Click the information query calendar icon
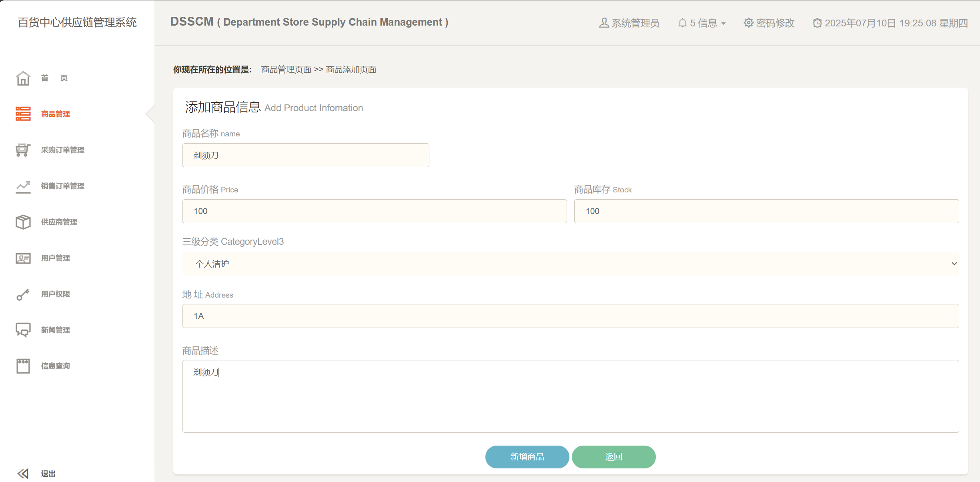This screenshot has height=482, width=980. [x=23, y=366]
